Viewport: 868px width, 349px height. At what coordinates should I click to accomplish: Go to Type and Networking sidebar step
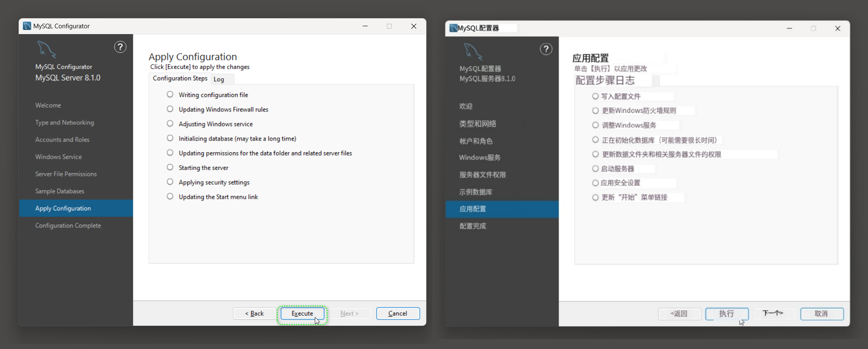pos(64,122)
